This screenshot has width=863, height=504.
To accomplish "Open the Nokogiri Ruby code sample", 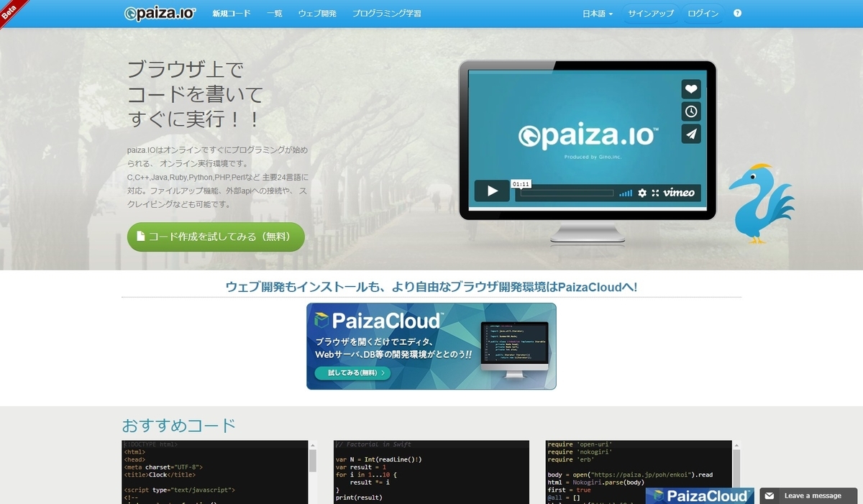I will [639, 472].
